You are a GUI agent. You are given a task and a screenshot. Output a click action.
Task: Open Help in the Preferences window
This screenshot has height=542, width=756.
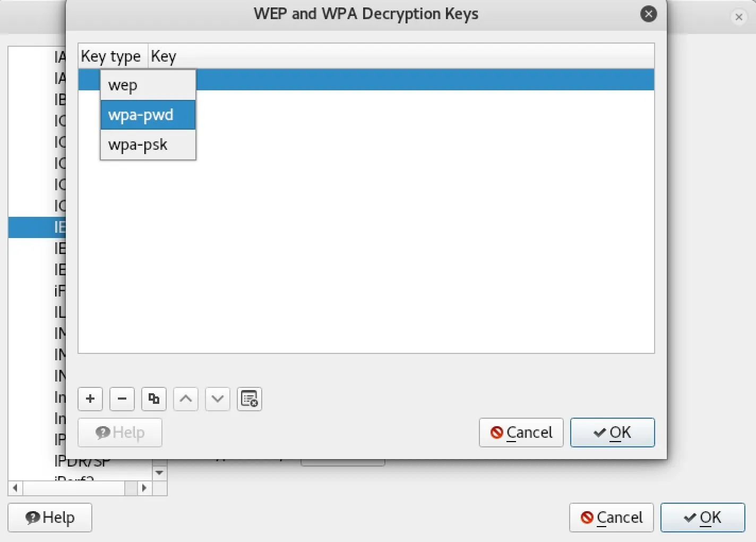pos(50,518)
